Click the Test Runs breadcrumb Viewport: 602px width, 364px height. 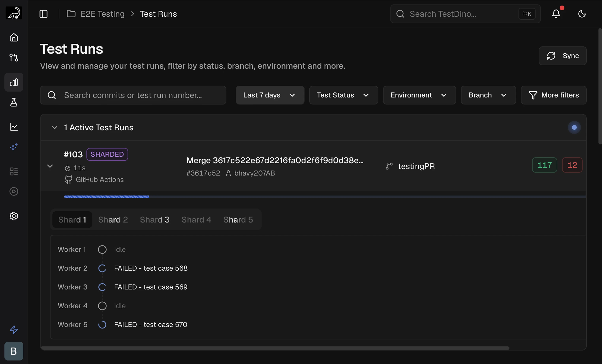(x=158, y=14)
